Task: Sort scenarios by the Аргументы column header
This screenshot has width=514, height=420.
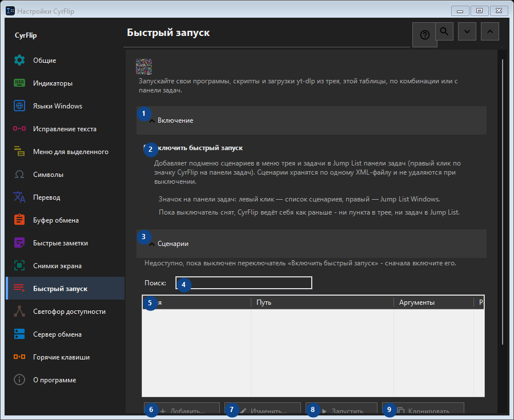Action: coord(433,302)
